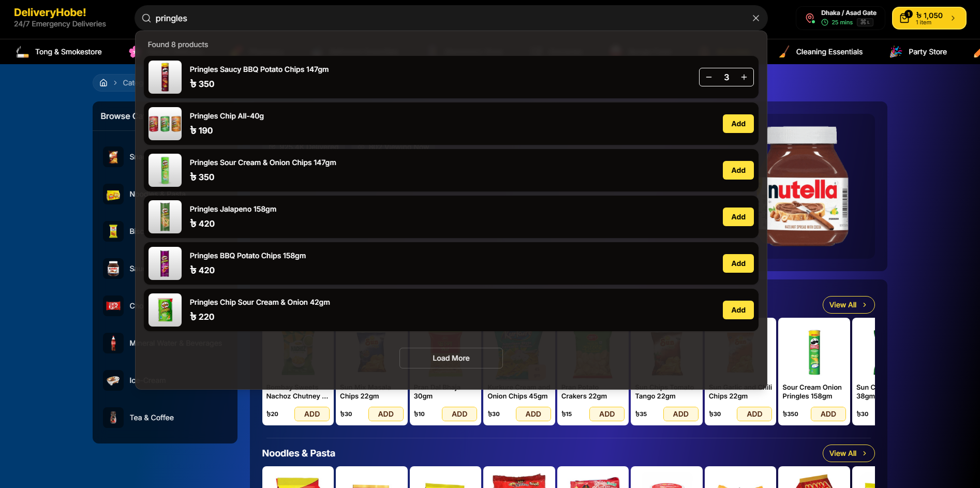Screen dimensions: 980x488
Task: Click the ৳1,050 cart total
Action: coord(929,16)
